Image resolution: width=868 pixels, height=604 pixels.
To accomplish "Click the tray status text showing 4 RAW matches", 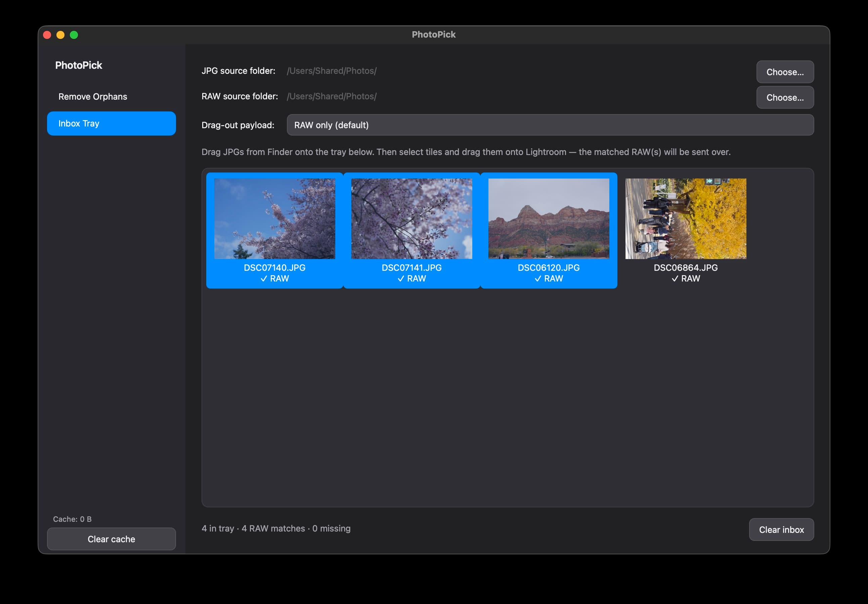I will [x=276, y=528].
